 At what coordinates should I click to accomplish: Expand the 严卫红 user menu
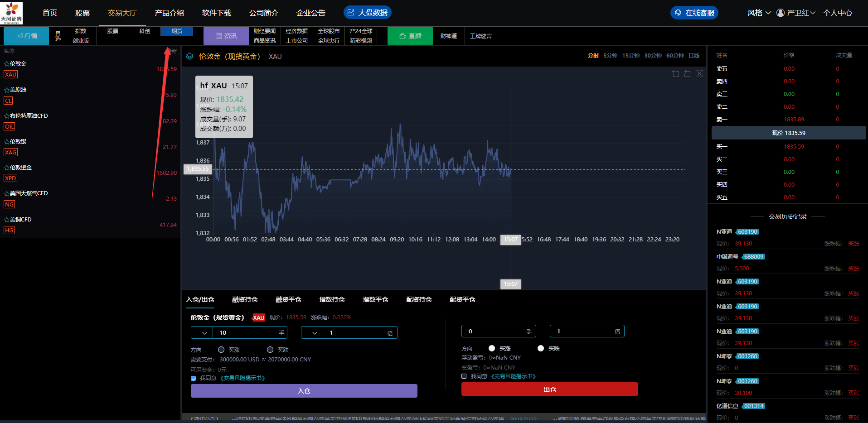pyautogui.click(x=796, y=13)
